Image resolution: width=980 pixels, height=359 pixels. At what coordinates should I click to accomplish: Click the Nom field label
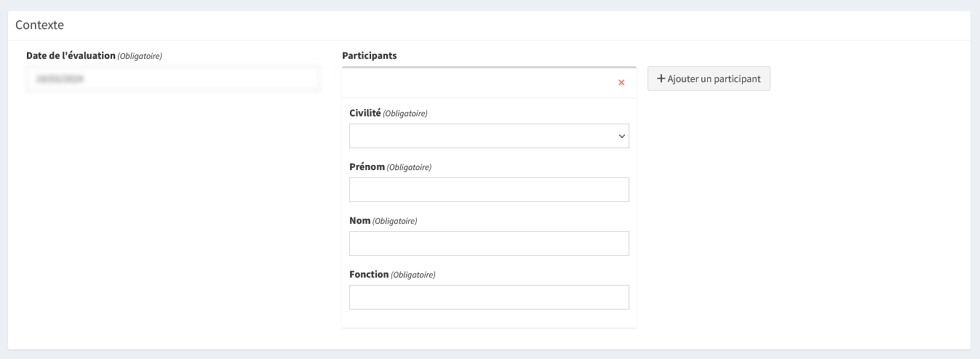(x=359, y=221)
